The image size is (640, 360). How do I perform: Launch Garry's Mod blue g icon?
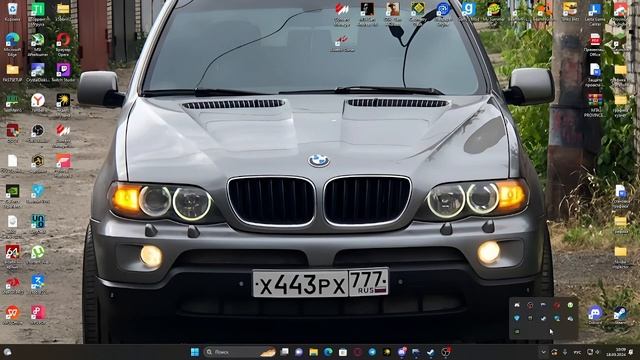(x=469, y=9)
